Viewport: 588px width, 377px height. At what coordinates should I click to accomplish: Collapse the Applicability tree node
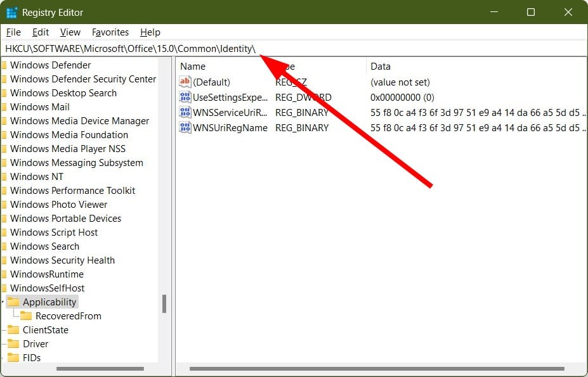click(x=3, y=302)
